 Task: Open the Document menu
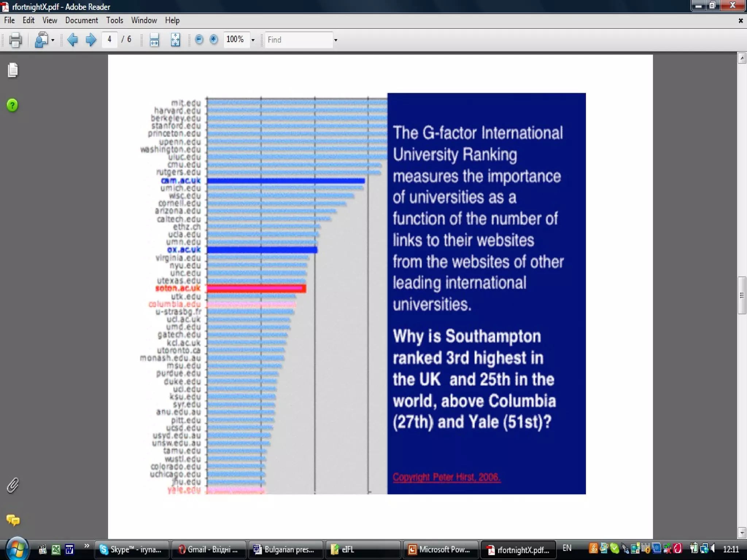pos(81,20)
